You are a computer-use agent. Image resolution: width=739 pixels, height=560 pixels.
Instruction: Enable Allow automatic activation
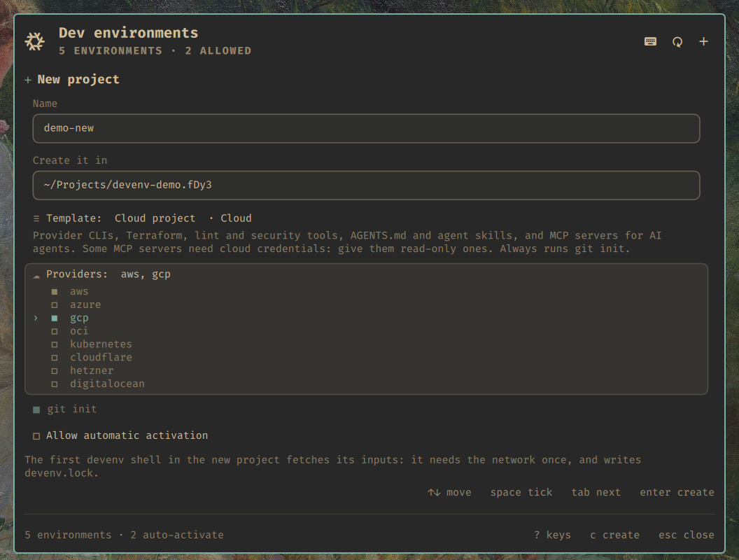click(36, 436)
